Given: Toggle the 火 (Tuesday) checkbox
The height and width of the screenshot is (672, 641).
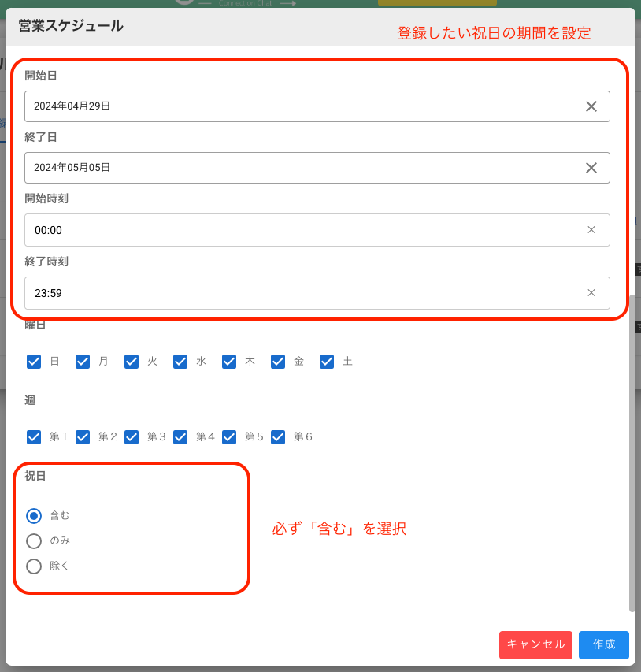Looking at the screenshot, I should click(x=132, y=361).
